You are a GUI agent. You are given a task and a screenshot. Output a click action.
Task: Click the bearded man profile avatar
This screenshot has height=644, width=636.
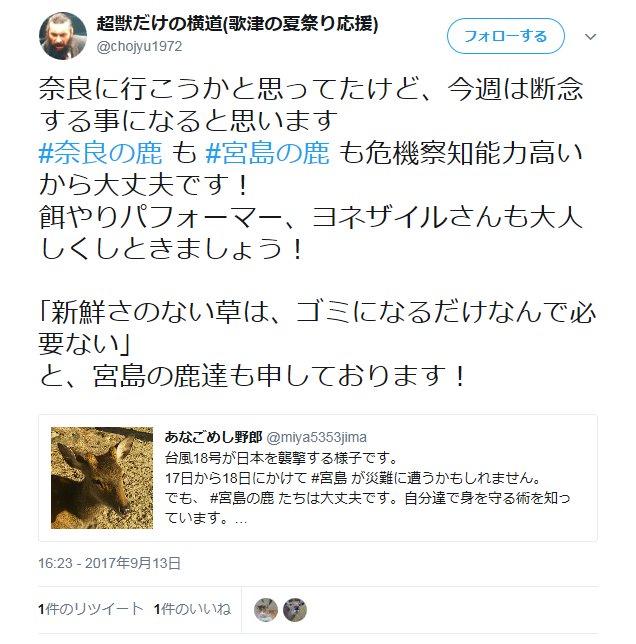[x=63, y=36]
